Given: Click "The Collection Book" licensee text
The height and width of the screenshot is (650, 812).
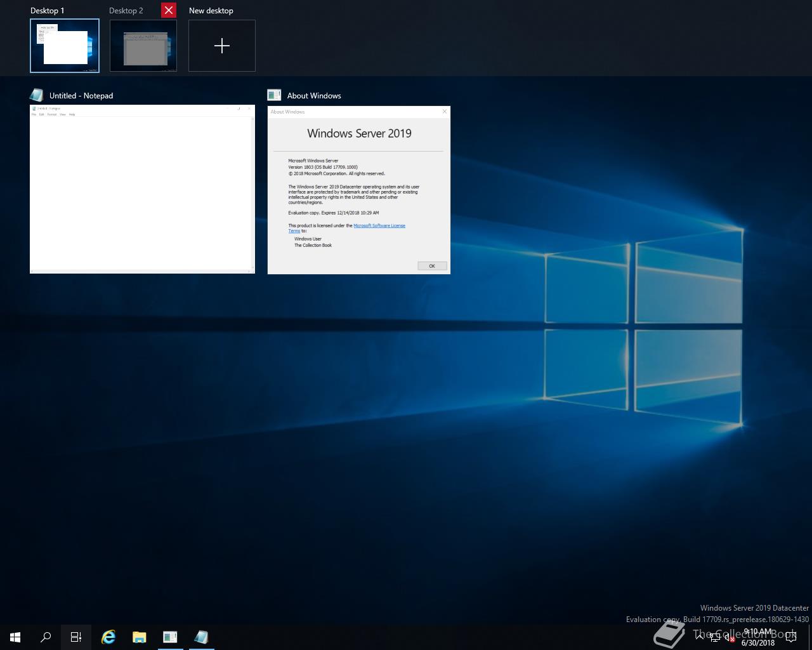Looking at the screenshot, I should (x=313, y=245).
